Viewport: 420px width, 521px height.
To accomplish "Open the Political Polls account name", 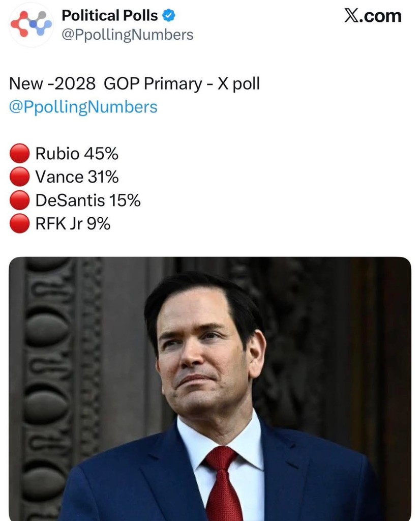I will click(x=109, y=16).
